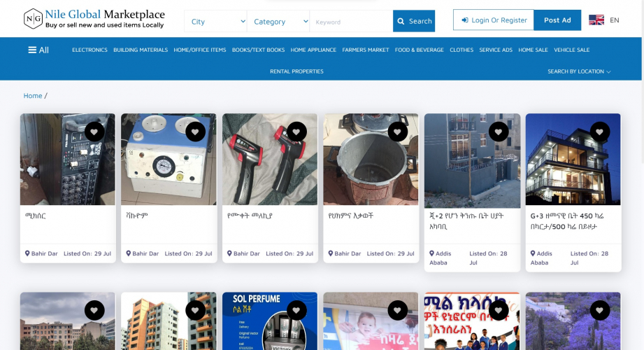Click the blue Search button
The image size is (644, 350).
414,21
